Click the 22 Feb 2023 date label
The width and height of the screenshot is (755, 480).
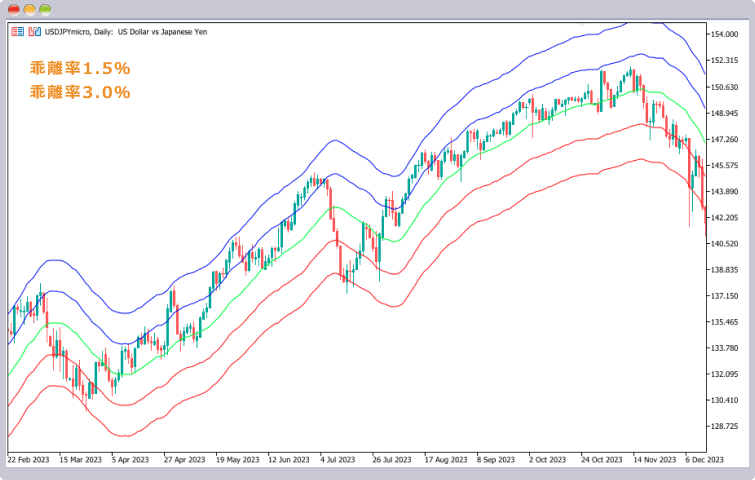28,460
